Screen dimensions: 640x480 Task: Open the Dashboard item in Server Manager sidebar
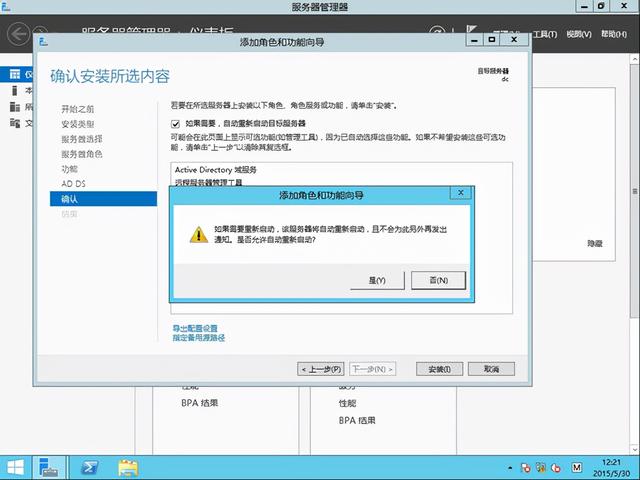pyautogui.click(x=17, y=74)
